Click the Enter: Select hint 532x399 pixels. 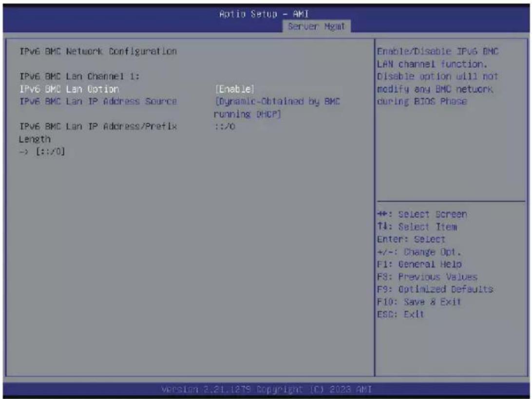click(x=411, y=239)
